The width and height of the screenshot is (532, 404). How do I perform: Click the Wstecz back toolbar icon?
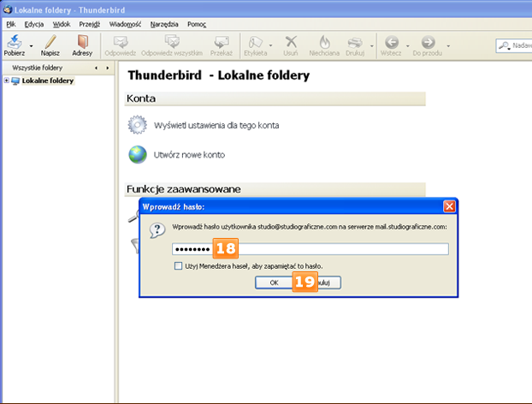tap(391, 43)
